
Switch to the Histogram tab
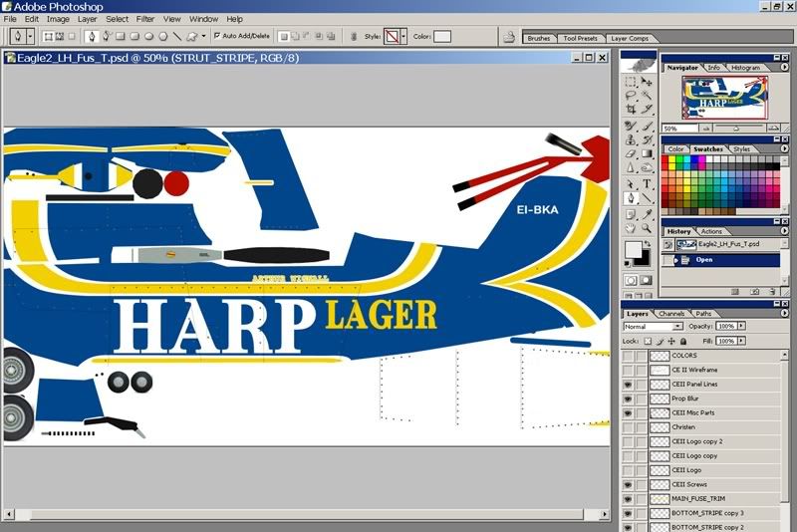click(745, 68)
